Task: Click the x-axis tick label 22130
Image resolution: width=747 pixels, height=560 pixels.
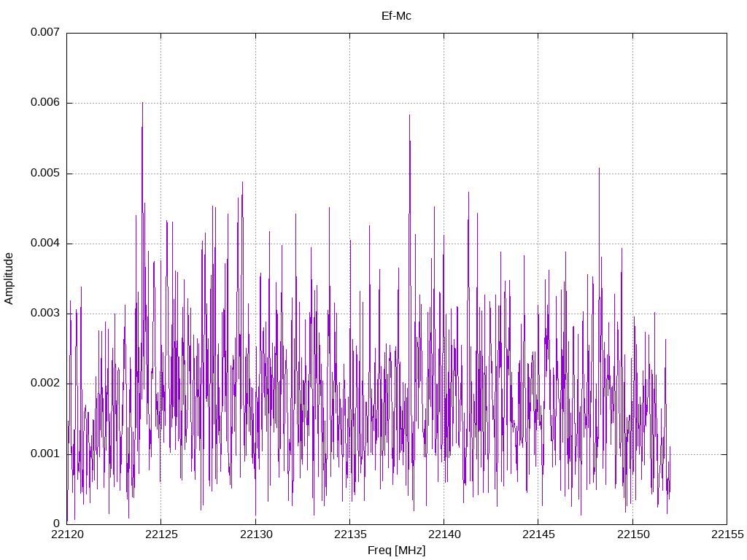Action: 256,534
